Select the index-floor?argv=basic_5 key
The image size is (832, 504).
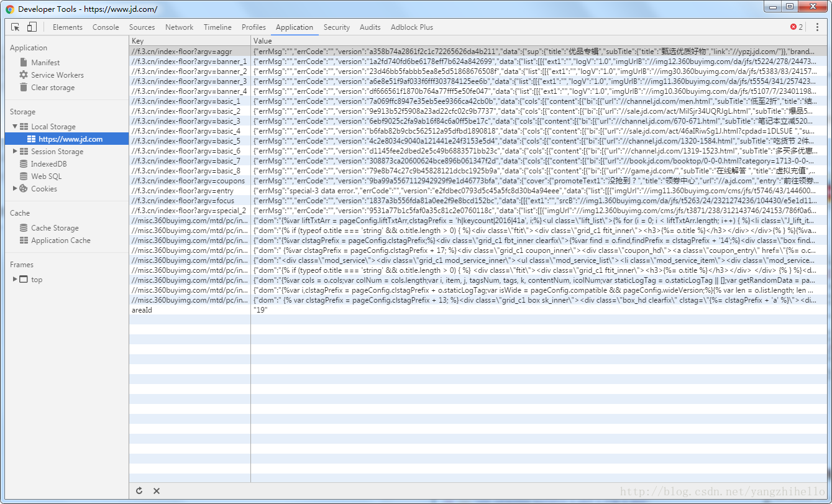coord(190,141)
